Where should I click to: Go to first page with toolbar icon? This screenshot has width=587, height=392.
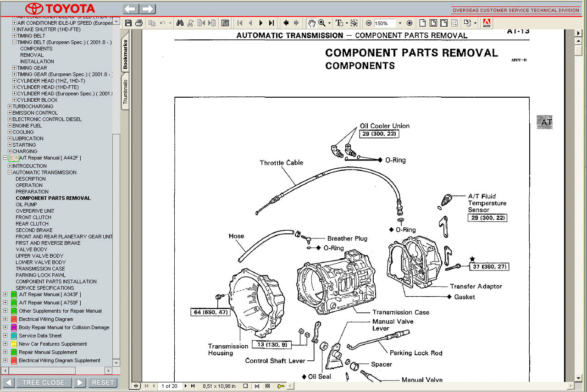pyautogui.click(x=240, y=23)
